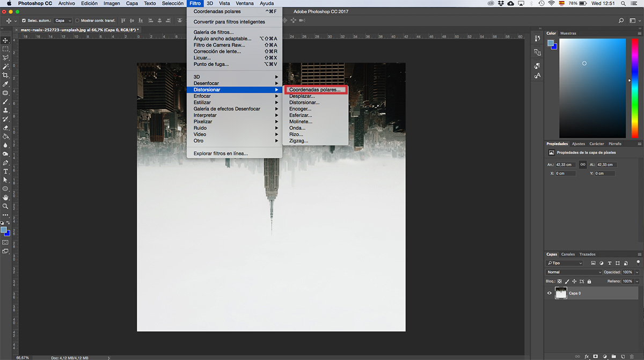Click the lock all padlock icon
644x360 pixels.
(x=589, y=281)
